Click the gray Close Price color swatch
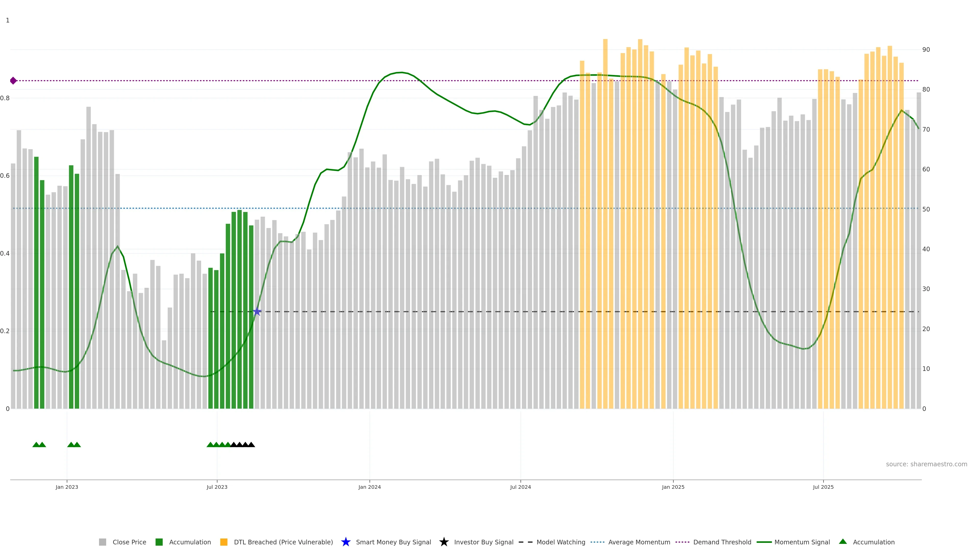Image resolution: width=980 pixels, height=551 pixels. pos(102,542)
